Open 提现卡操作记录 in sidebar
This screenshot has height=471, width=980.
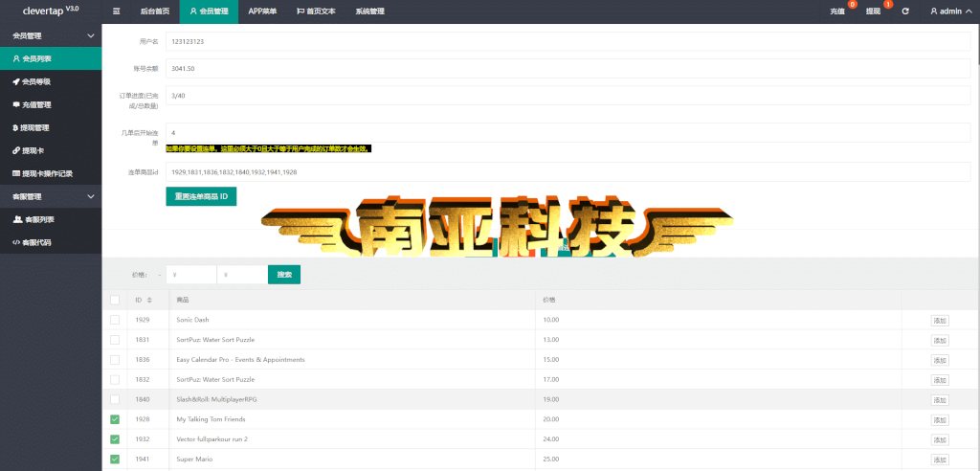point(51,173)
